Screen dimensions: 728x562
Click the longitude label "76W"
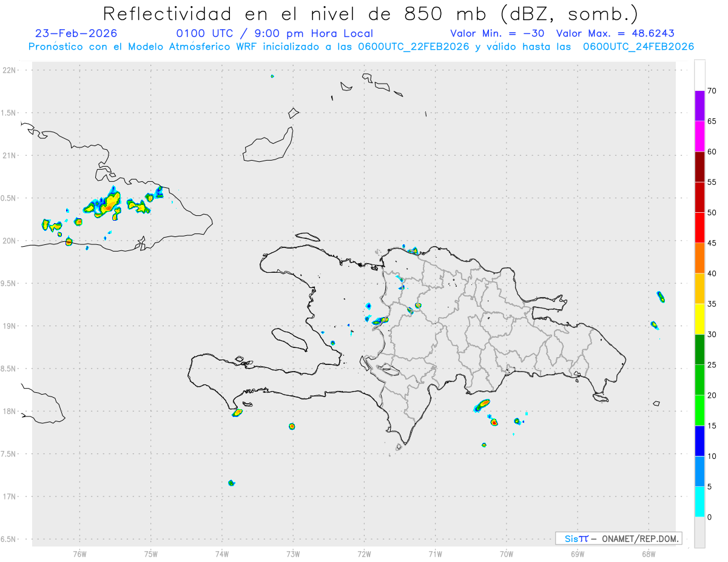click(x=79, y=554)
